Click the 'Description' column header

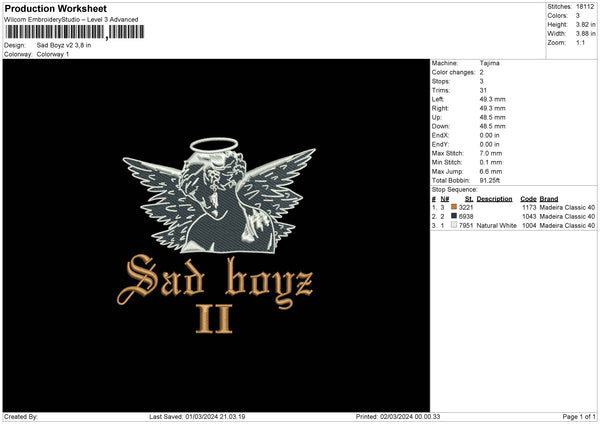[494, 199]
